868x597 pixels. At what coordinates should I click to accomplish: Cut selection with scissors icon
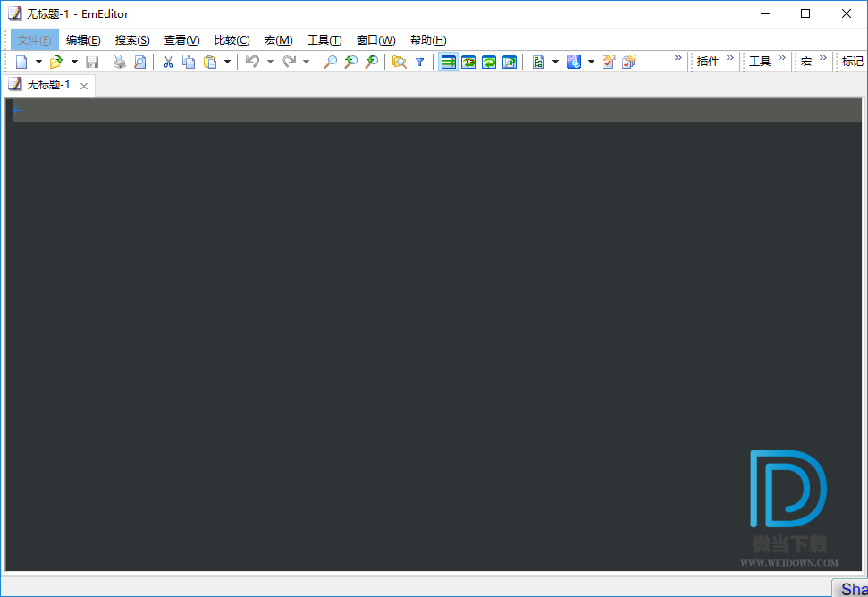pyautogui.click(x=168, y=62)
